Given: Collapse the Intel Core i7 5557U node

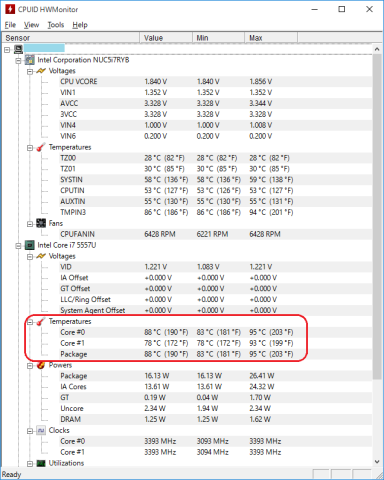Looking at the screenshot, I should (18, 246).
